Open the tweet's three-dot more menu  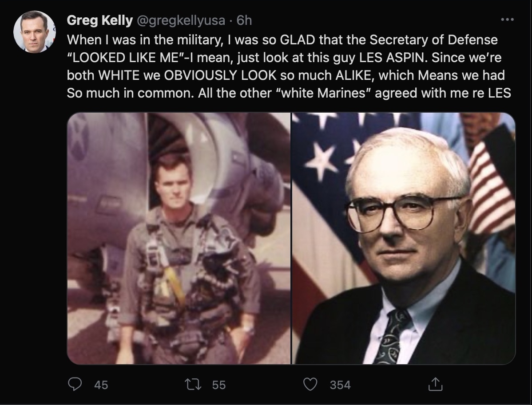click(507, 20)
